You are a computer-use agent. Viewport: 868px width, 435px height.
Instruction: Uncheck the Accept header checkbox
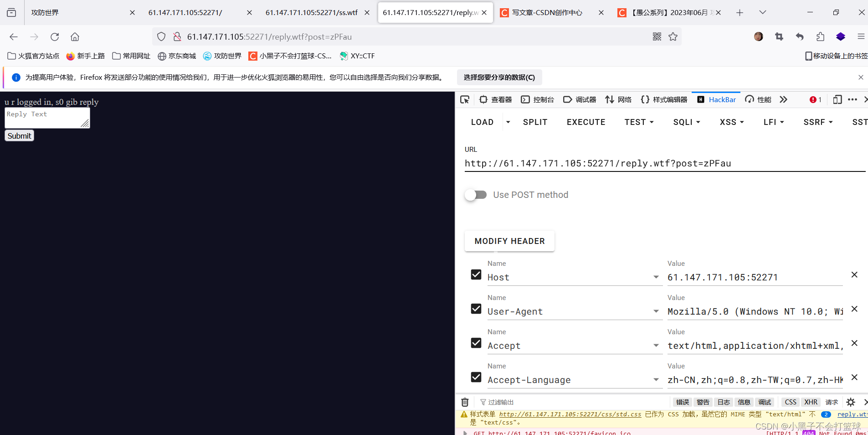[476, 343]
